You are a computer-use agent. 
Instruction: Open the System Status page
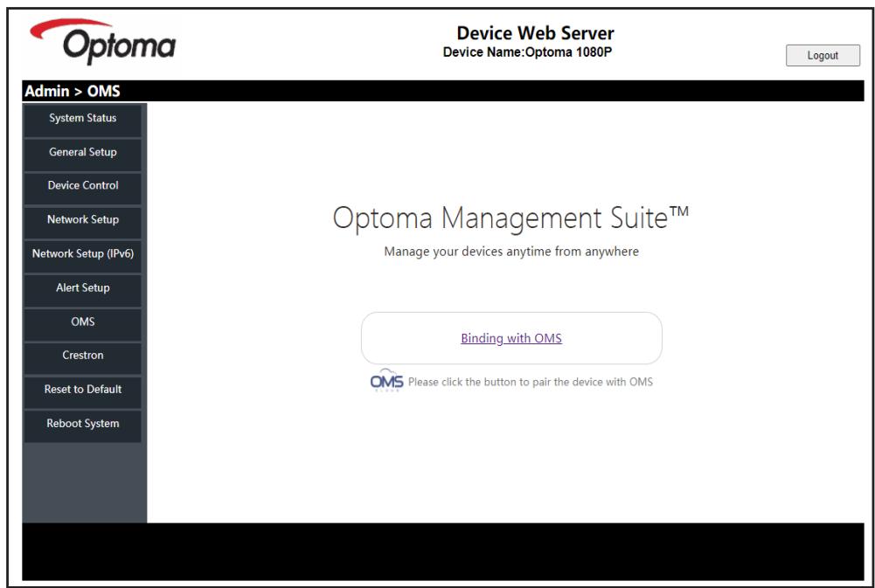82,120
